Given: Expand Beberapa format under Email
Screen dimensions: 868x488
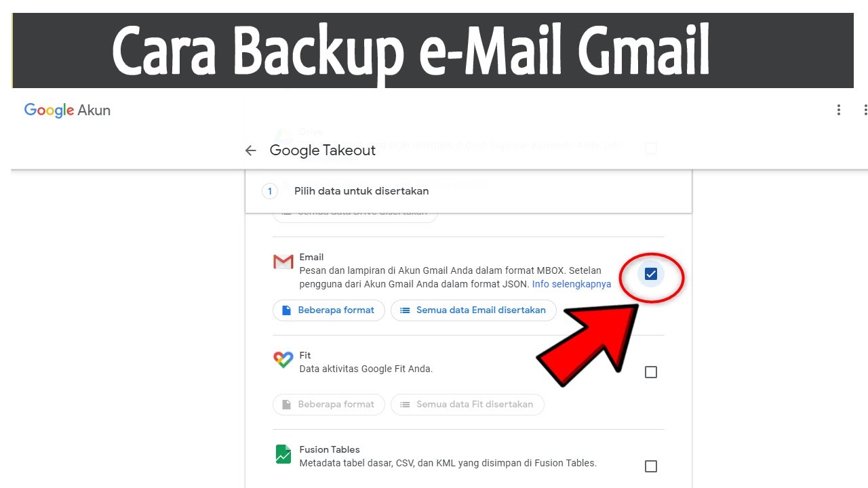Looking at the screenshot, I should point(329,310).
